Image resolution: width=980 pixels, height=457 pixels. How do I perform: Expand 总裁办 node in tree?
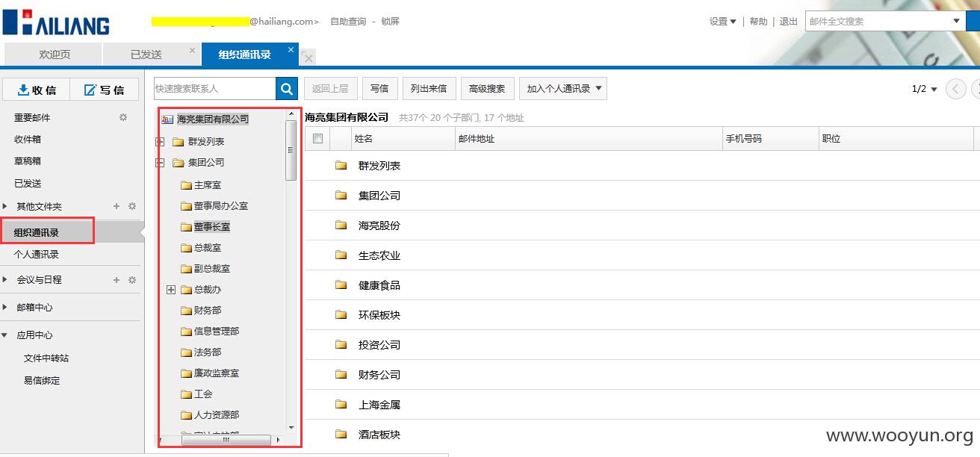(171, 289)
